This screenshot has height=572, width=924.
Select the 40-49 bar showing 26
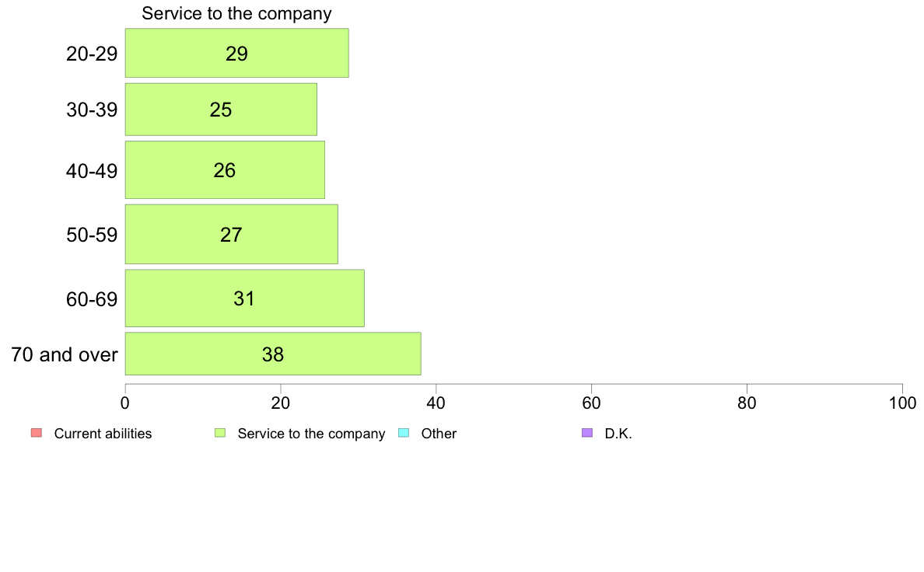(225, 169)
